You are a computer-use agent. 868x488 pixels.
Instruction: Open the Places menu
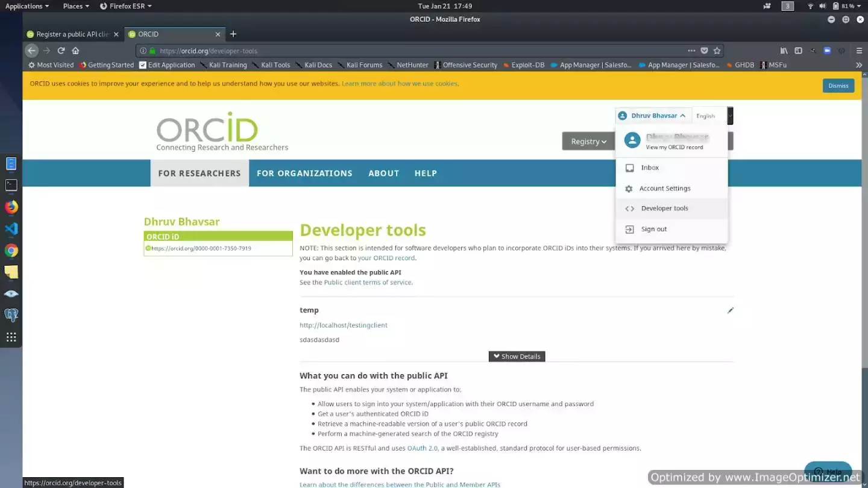point(76,6)
